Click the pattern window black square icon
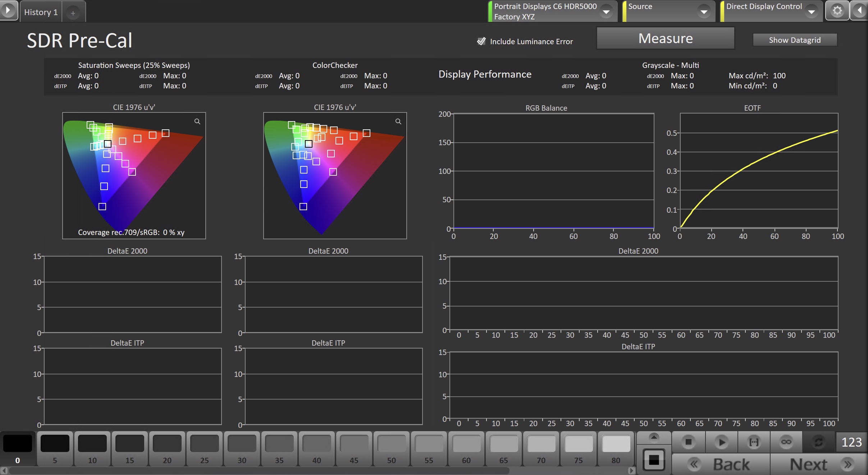 654,460
